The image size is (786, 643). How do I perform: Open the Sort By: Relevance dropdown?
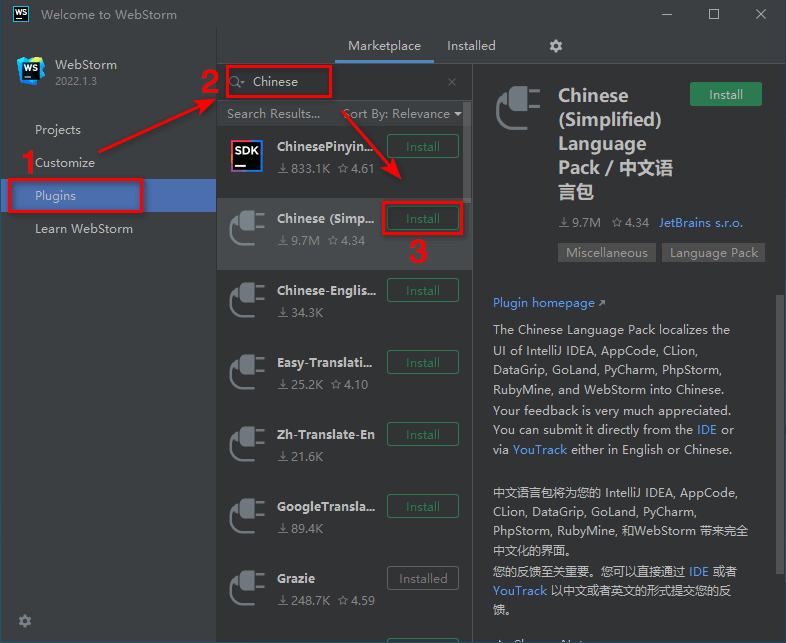coord(402,114)
